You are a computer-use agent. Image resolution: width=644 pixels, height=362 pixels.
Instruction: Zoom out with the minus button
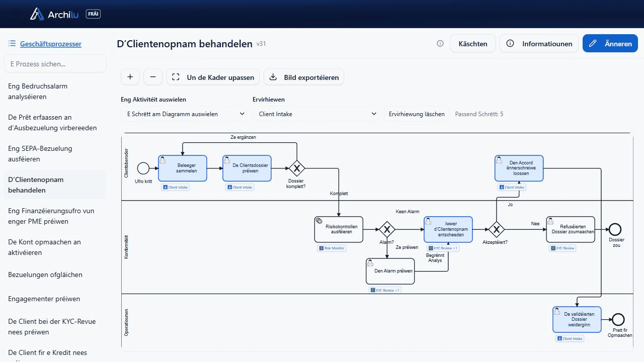click(x=153, y=77)
